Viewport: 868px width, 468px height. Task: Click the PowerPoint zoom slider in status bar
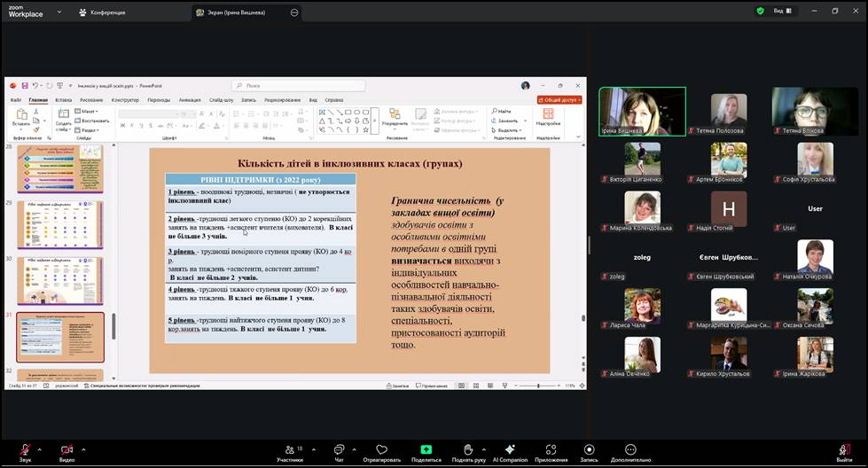click(538, 386)
